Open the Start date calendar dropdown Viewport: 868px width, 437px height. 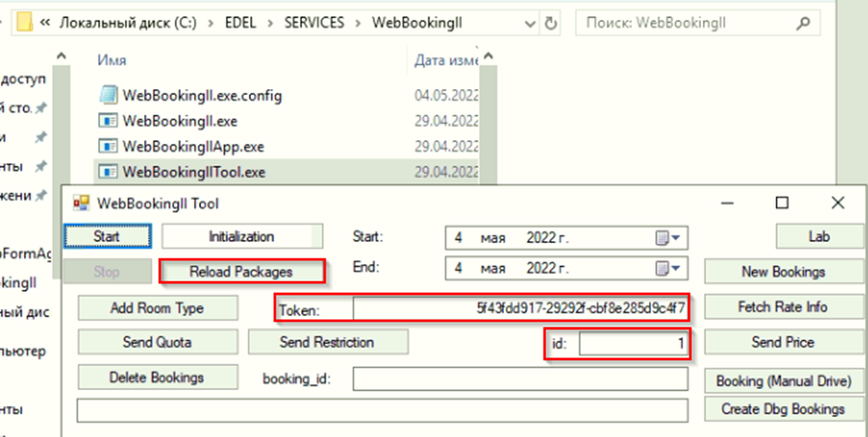pyautogui.click(x=668, y=238)
